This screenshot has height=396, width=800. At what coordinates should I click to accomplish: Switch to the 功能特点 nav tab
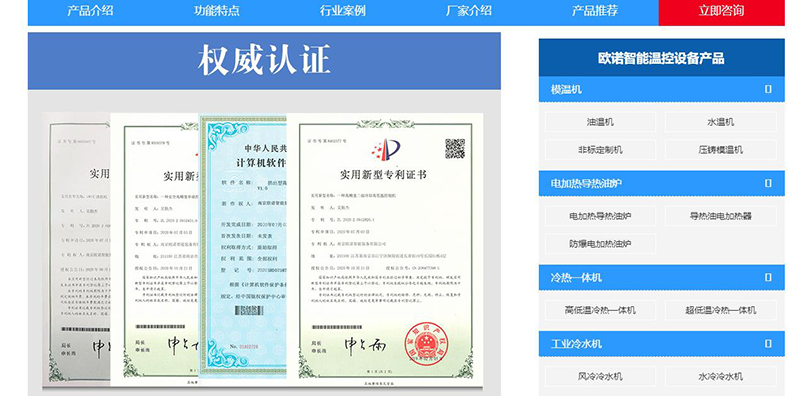click(216, 11)
